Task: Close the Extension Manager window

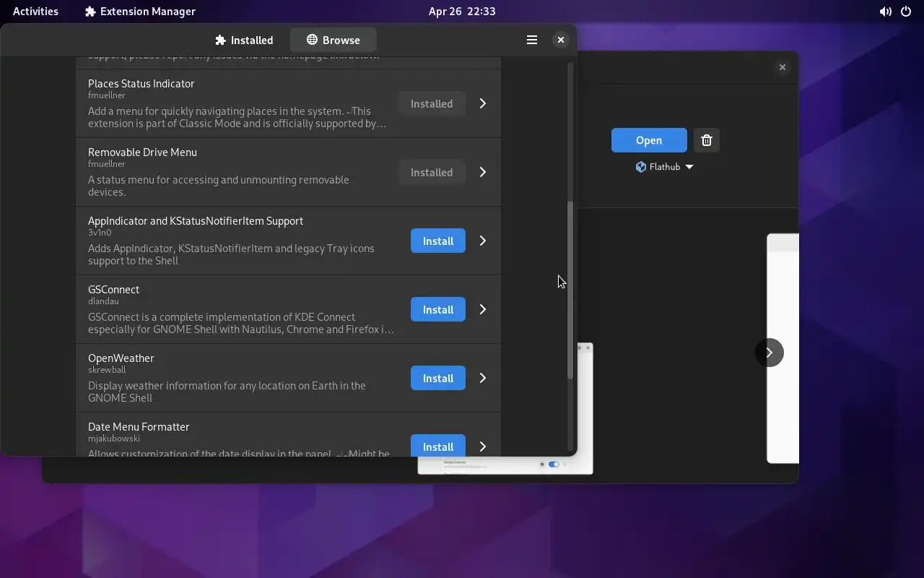Action: 561,40
